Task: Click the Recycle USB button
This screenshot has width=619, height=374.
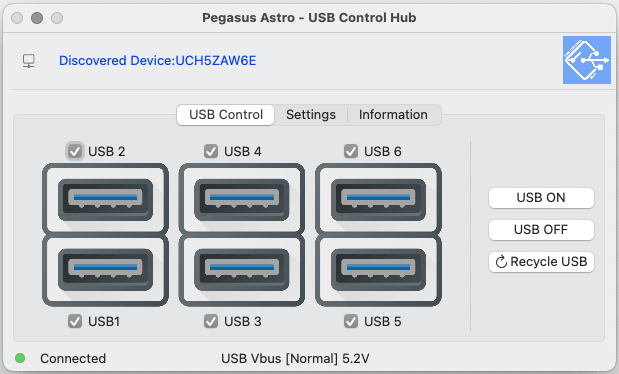Action: pyautogui.click(x=541, y=261)
